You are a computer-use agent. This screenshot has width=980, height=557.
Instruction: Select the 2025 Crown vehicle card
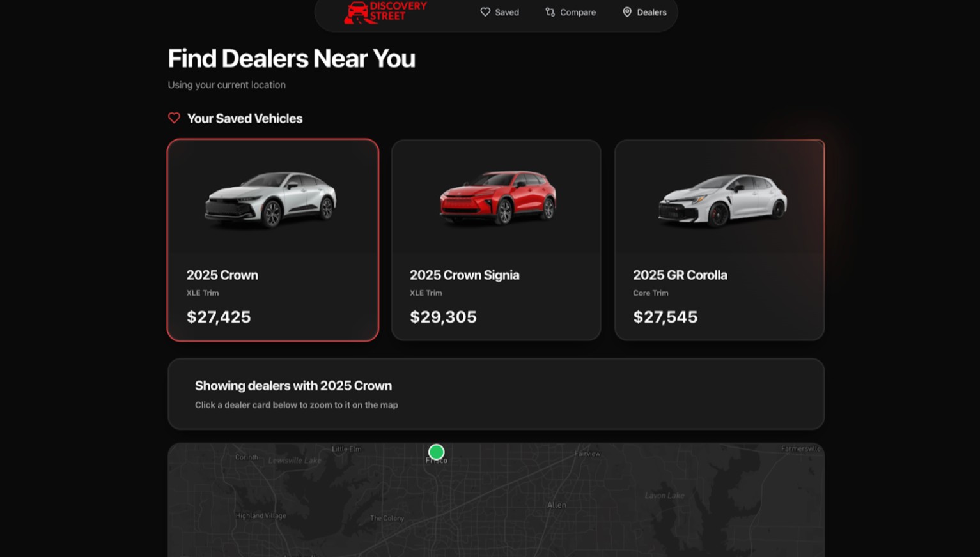pyautogui.click(x=273, y=240)
